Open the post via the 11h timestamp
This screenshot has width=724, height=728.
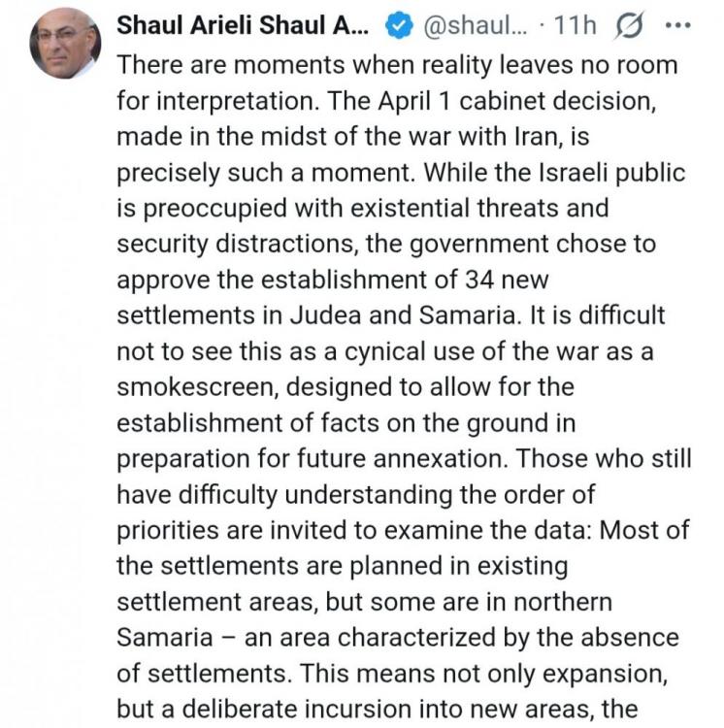tap(574, 26)
